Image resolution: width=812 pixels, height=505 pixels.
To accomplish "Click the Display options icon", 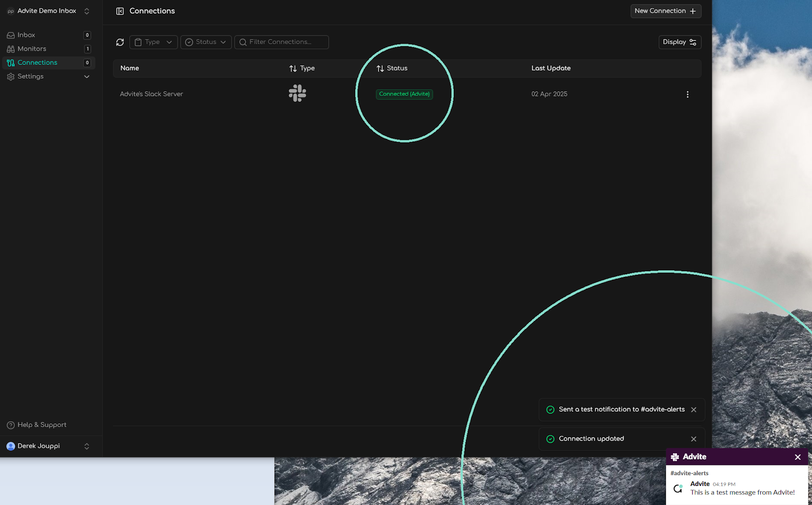I will [693, 42].
